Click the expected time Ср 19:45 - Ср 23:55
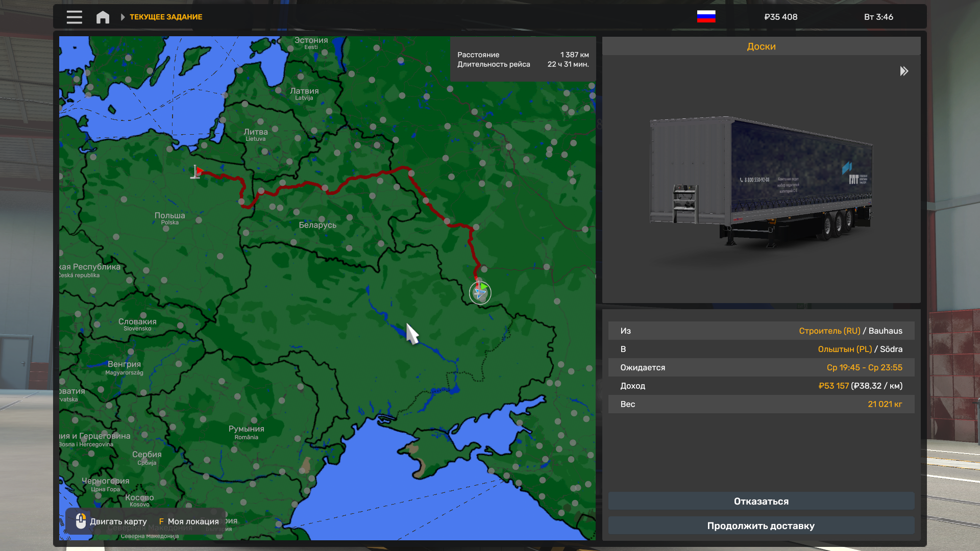The image size is (980, 551). [x=864, y=367]
